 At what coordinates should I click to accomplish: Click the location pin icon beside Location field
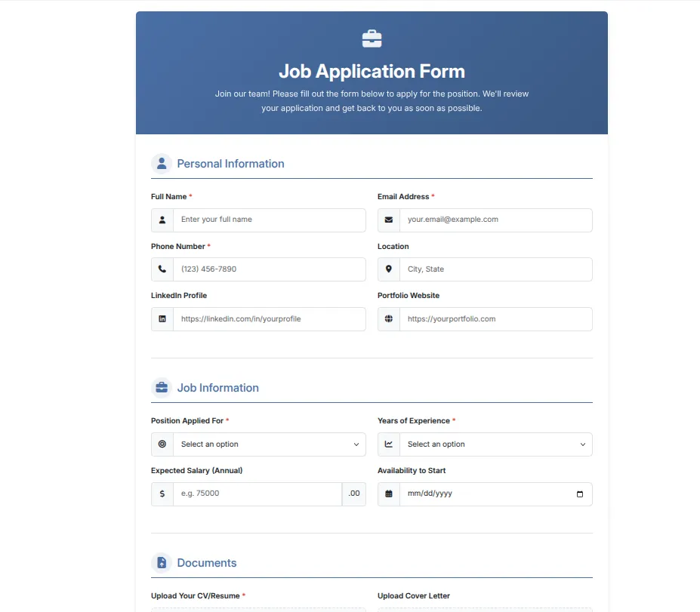pos(388,269)
